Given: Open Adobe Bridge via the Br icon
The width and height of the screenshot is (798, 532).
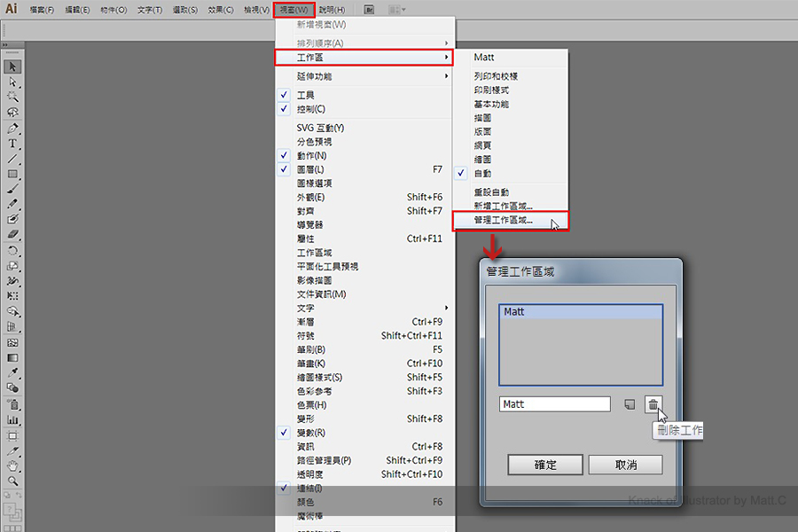Looking at the screenshot, I should [369, 10].
